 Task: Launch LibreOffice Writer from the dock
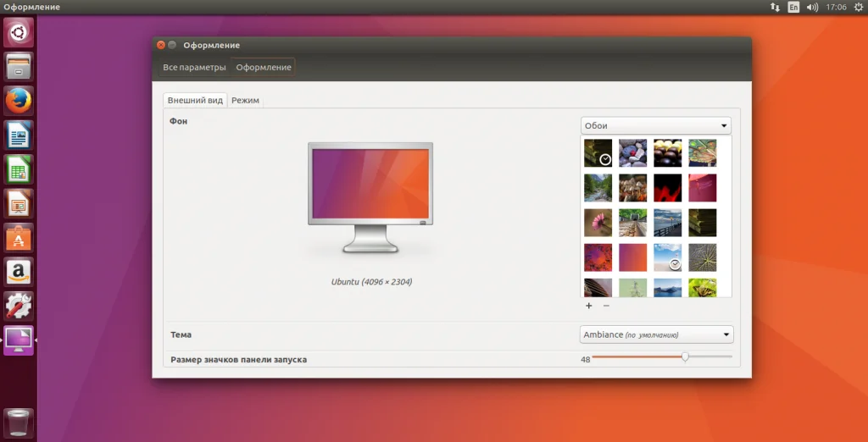19,135
